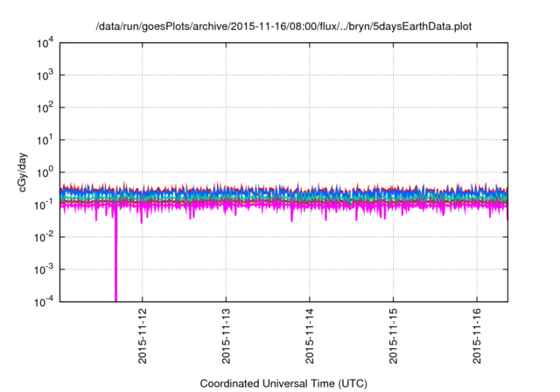Click the plot title file path

pos(283,26)
